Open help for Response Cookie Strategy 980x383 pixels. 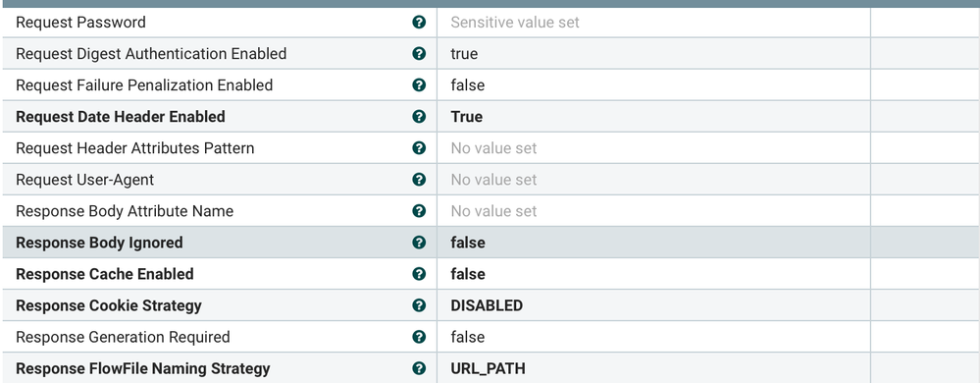[x=419, y=305]
